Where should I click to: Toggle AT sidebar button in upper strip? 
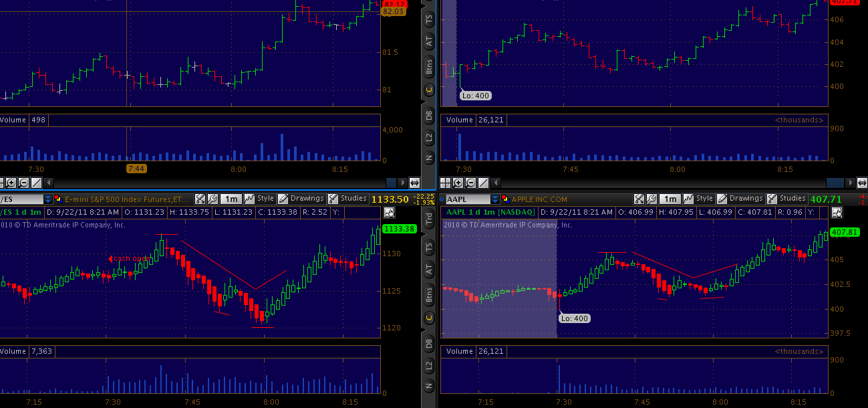(x=429, y=41)
